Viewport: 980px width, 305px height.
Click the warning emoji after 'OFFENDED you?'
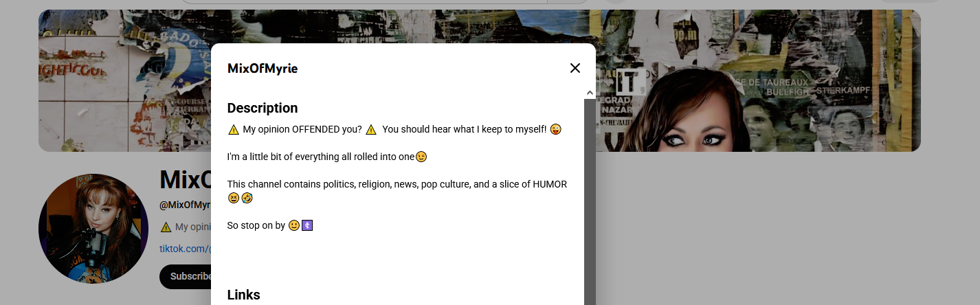371,129
